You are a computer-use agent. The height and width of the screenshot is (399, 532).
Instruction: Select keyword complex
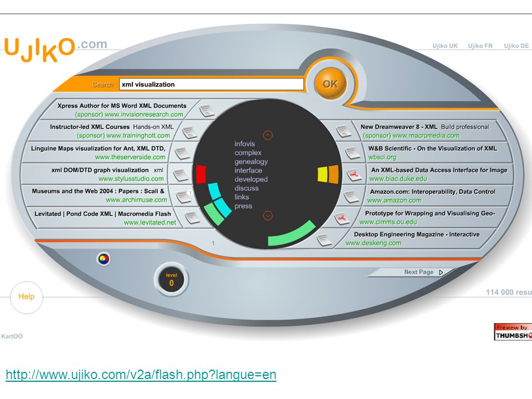click(248, 153)
